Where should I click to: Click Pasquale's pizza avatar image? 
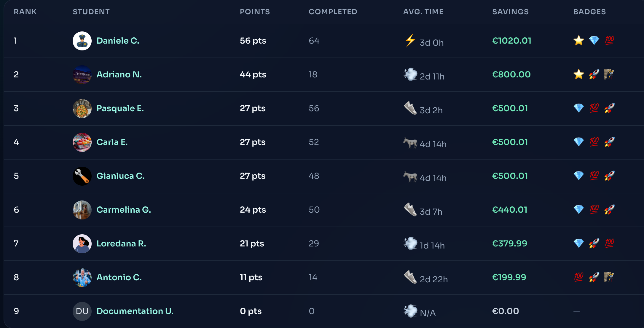[82, 109]
